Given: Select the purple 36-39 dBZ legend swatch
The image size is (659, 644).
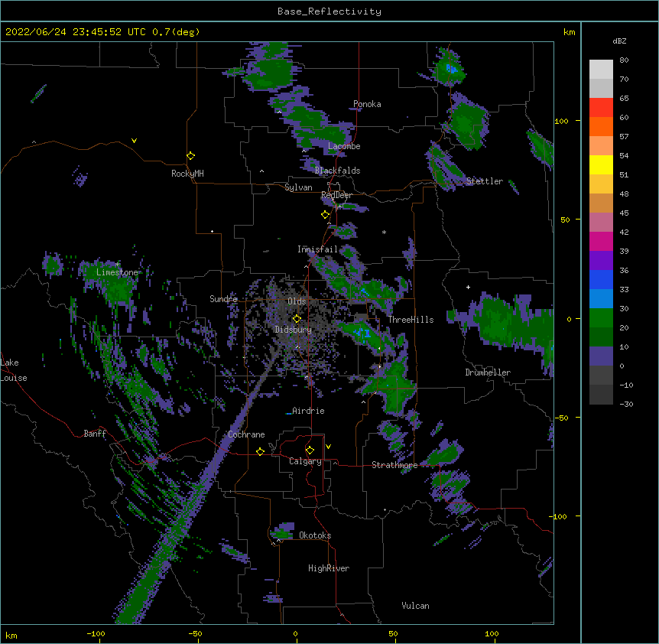Looking at the screenshot, I should 601,261.
